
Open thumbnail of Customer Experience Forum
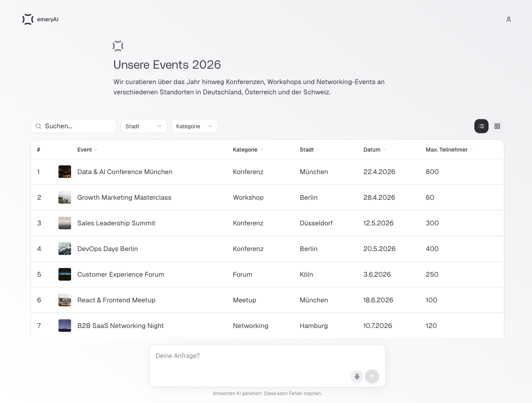click(x=65, y=274)
